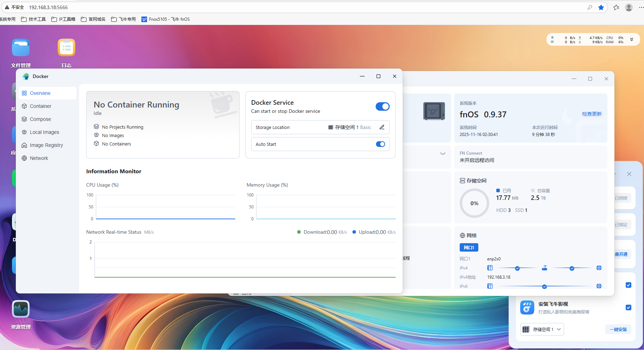This screenshot has height=350, width=644.
Task: Open the Fnos5105 bookmark in bookmarks bar
Action: (x=166, y=19)
